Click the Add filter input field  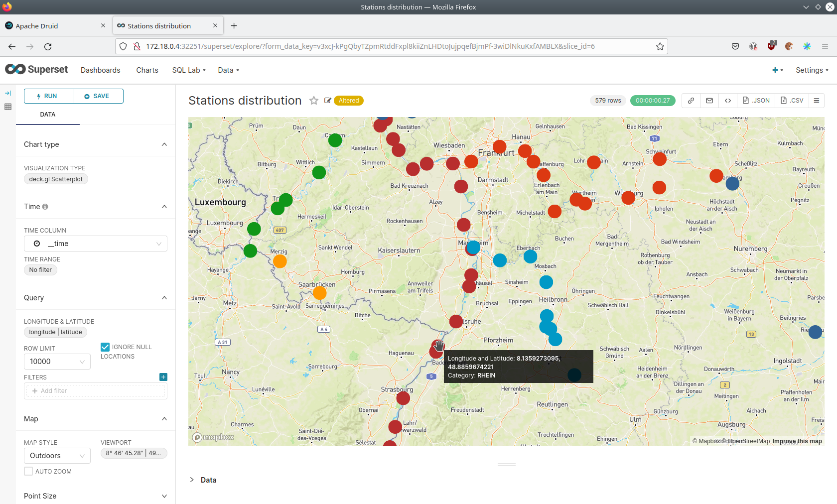(x=96, y=391)
